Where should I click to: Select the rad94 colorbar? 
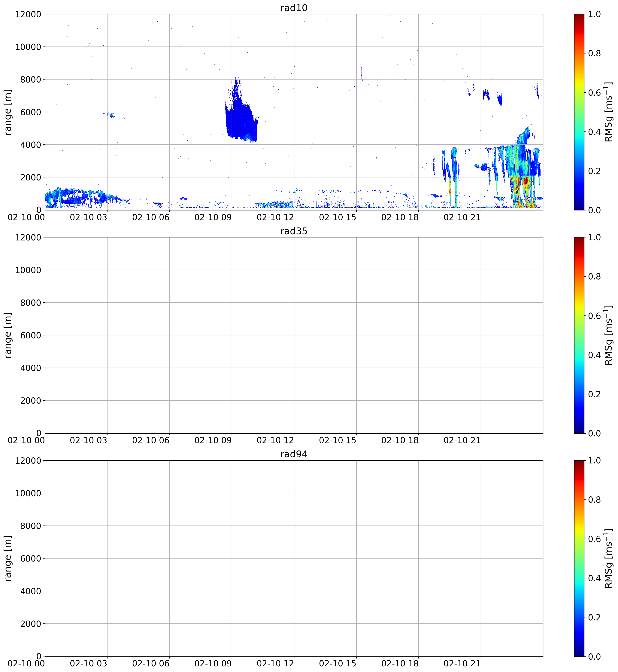(x=579, y=558)
